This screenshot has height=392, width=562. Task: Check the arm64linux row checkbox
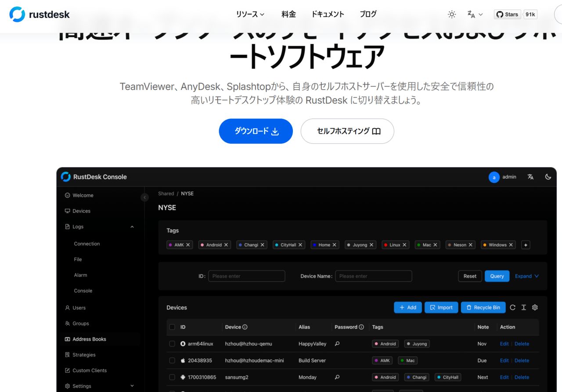pyautogui.click(x=172, y=344)
